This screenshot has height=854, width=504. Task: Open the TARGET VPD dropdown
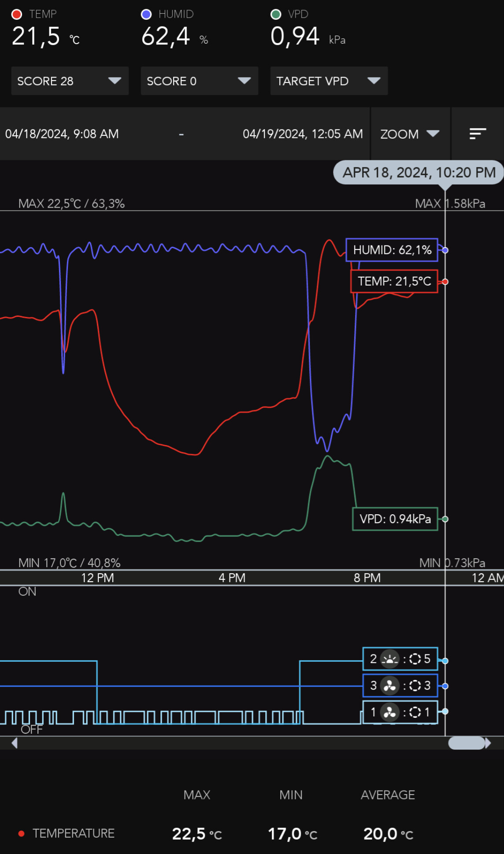[x=329, y=81]
